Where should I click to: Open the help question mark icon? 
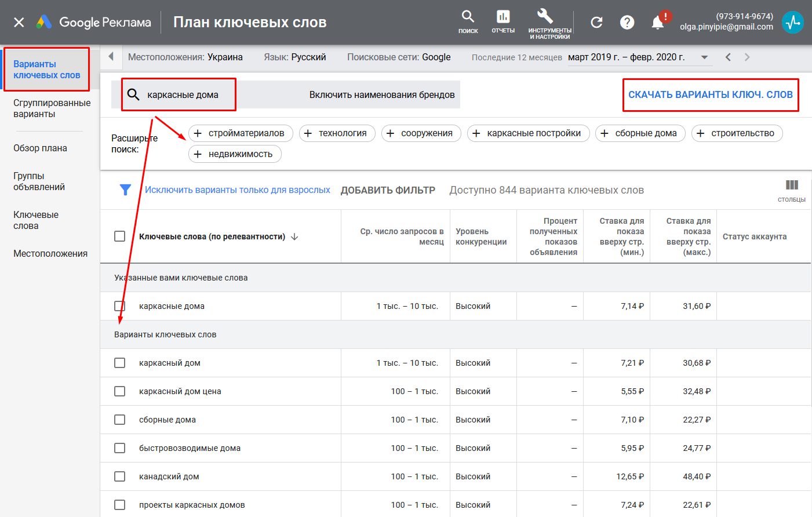[x=627, y=22]
